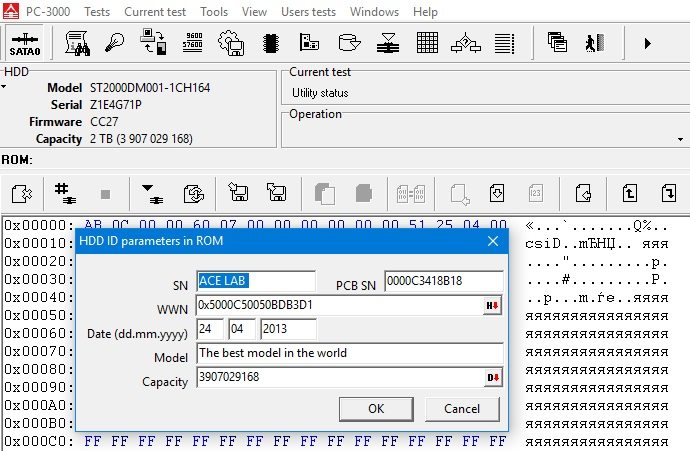Open the Tools menu
The image size is (690, 451).
coord(214,11)
